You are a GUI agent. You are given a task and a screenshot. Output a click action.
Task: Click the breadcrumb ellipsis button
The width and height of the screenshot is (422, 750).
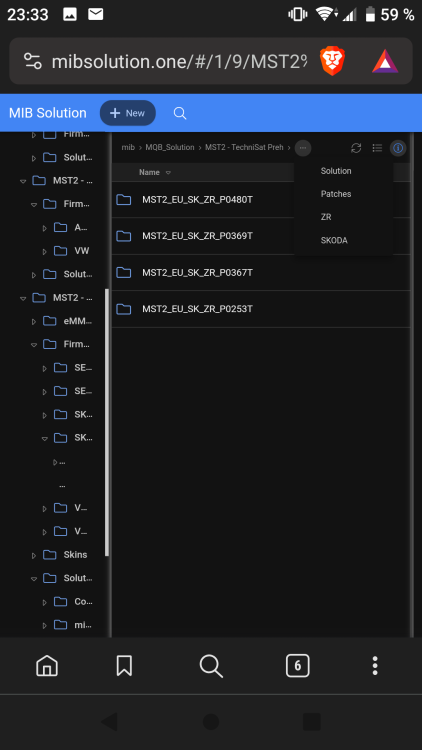302,148
